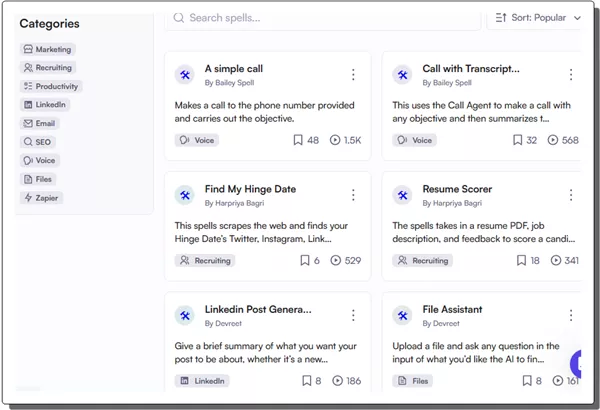Open the A simple call spell title
The height and width of the screenshot is (410, 600).
coord(234,69)
